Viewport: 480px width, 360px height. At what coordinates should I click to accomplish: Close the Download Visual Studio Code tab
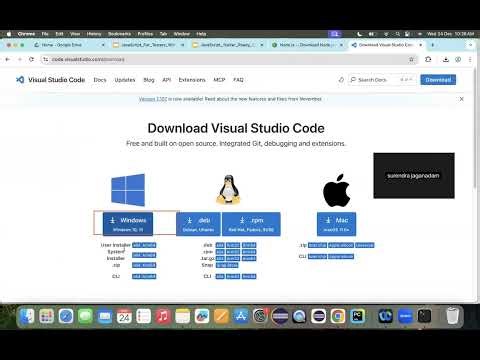[421, 45]
